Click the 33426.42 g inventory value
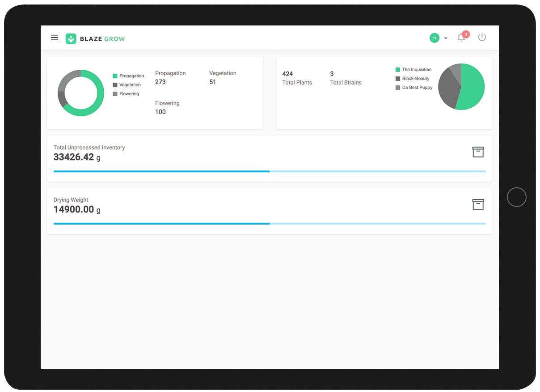540x392 pixels. tap(77, 157)
